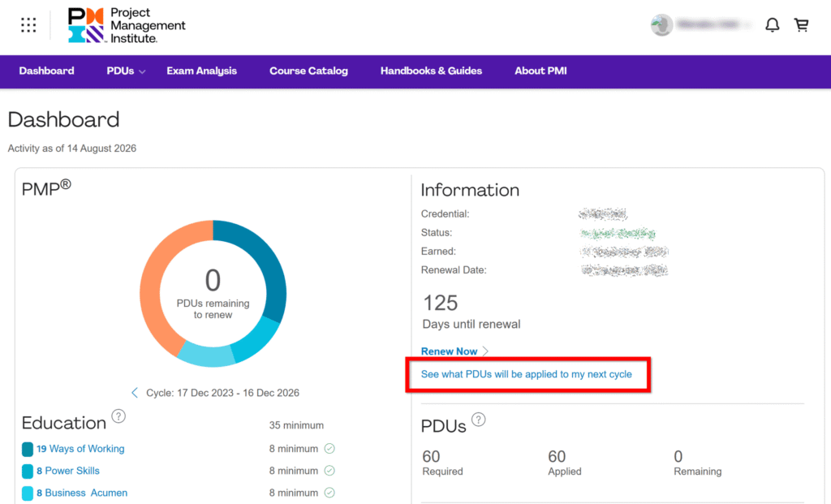The image size is (831, 504).
Task: Click the Business Acumen color swatch
Action: pos(28,493)
